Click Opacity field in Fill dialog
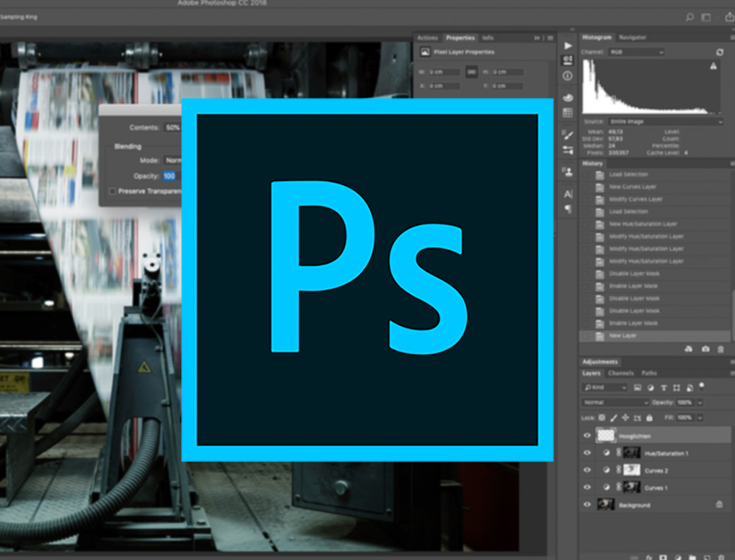Screen dimensions: 735x560 pos(171,176)
